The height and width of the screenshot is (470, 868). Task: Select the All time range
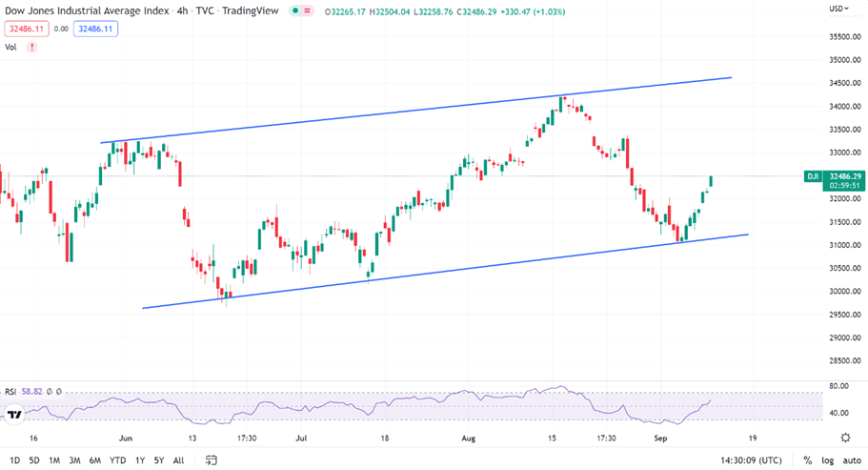click(x=178, y=460)
